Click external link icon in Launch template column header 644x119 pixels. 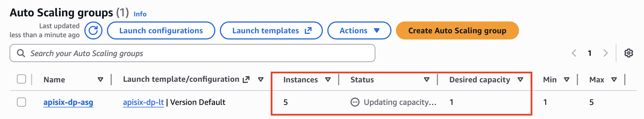tap(246, 80)
